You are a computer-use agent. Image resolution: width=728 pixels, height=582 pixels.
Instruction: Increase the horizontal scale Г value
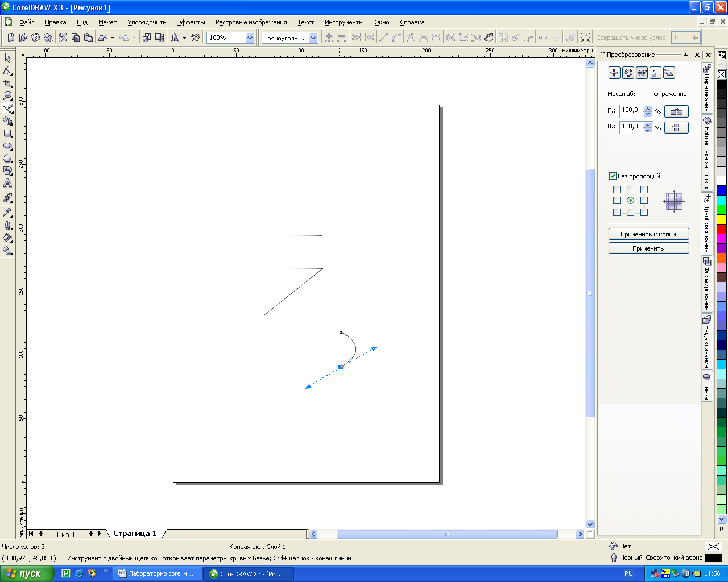point(647,109)
